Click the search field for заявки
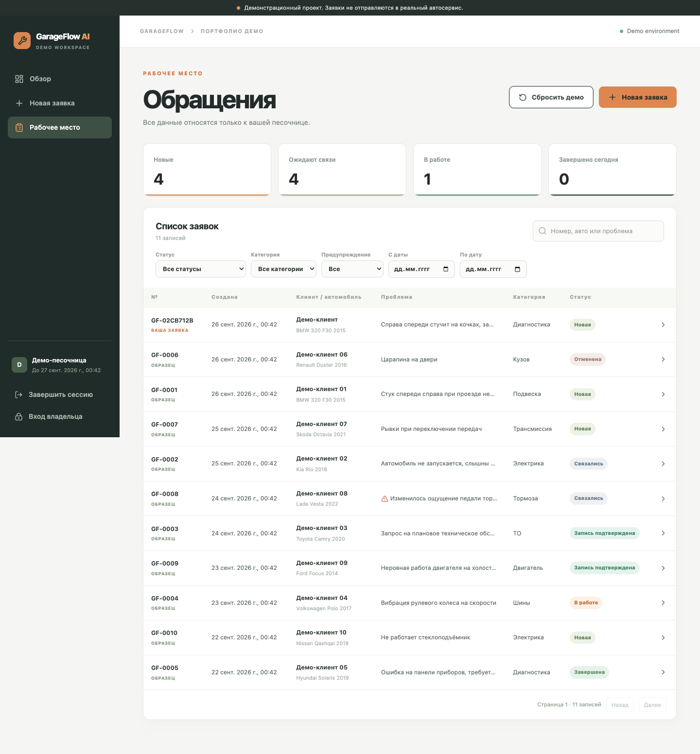 [598, 231]
